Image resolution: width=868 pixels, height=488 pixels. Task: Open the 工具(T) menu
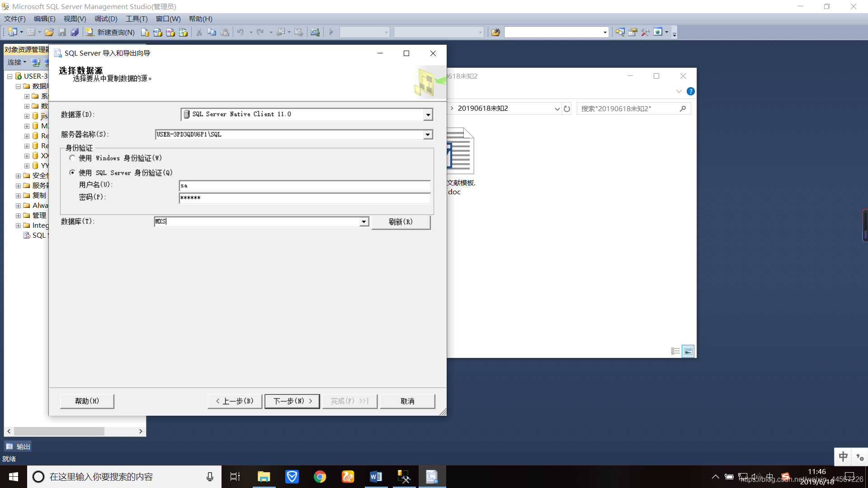(137, 19)
